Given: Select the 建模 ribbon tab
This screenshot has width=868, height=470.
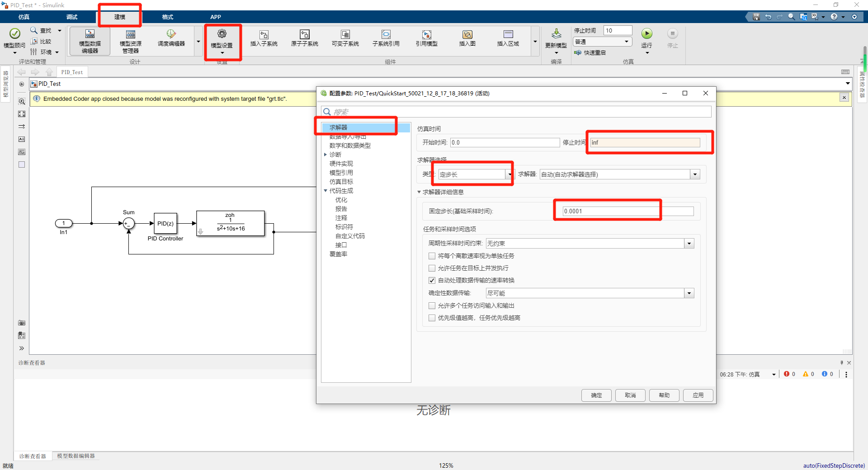Looking at the screenshot, I should pyautogui.click(x=120, y=17).
